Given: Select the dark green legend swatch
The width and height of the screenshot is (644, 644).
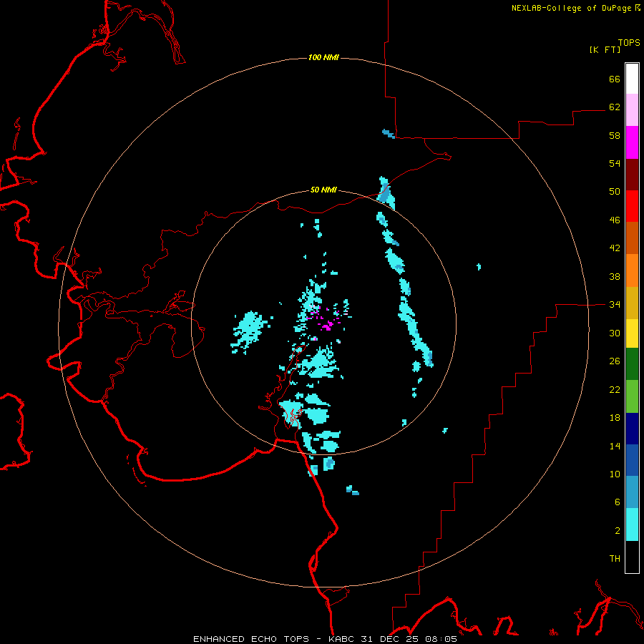Looking at the screenshot, I should [632, 364].
